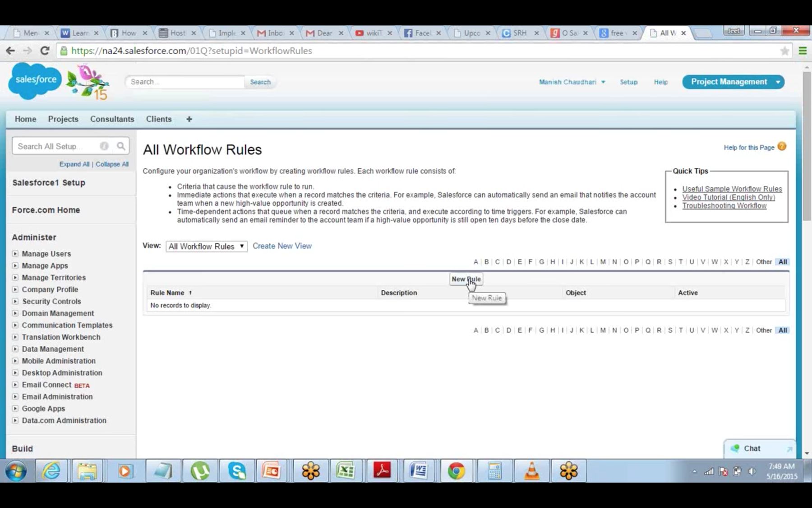
Task: Open the Project Management app menu
Action: coord(734,82)
